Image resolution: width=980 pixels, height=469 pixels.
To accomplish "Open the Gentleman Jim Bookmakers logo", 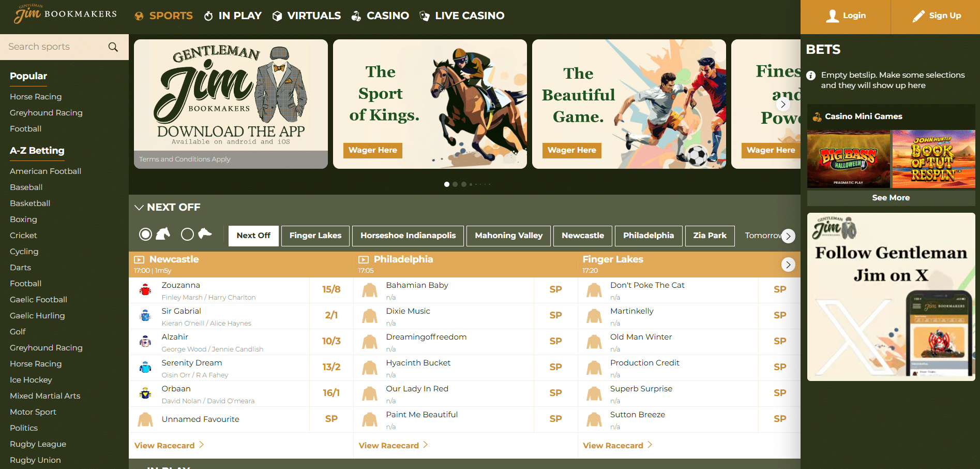I will click(x=65, y=14).
